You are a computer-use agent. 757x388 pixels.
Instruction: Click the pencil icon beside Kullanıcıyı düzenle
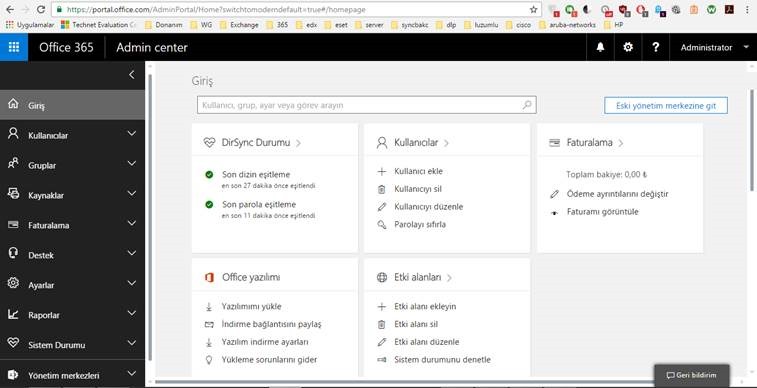381,207
